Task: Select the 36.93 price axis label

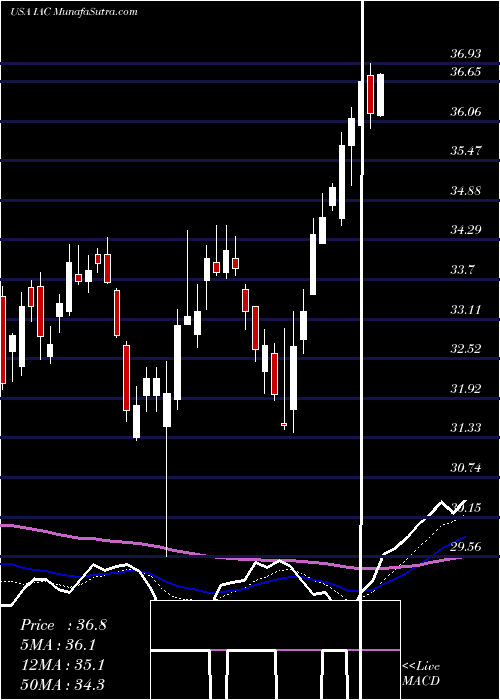Action: [x=466, y=54]
